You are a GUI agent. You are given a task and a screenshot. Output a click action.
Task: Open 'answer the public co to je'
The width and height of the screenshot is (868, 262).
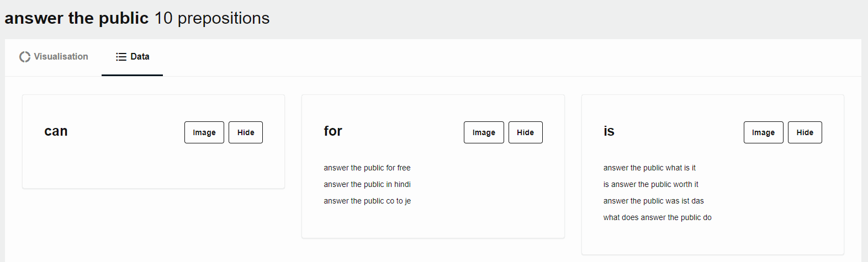coord(367,201)
